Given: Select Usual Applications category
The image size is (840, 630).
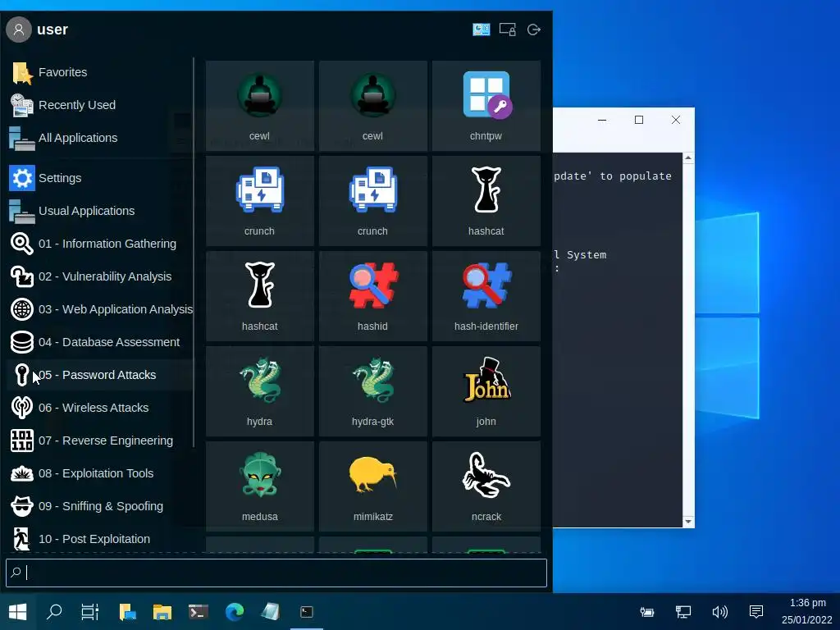Looking at the screenshot, I should point(99,211).
